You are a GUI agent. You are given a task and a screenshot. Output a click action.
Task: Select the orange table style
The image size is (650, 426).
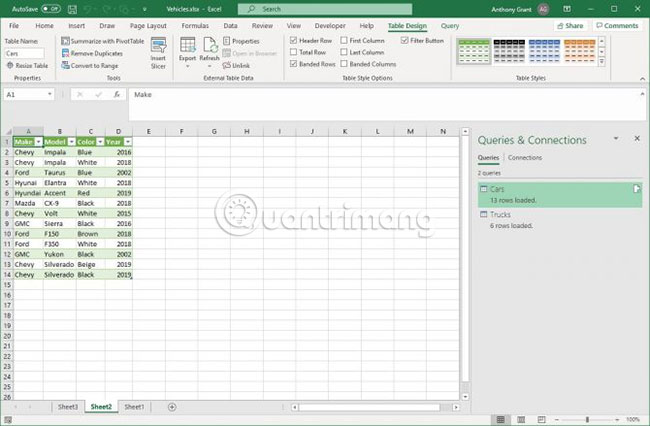tap(580, 51)
